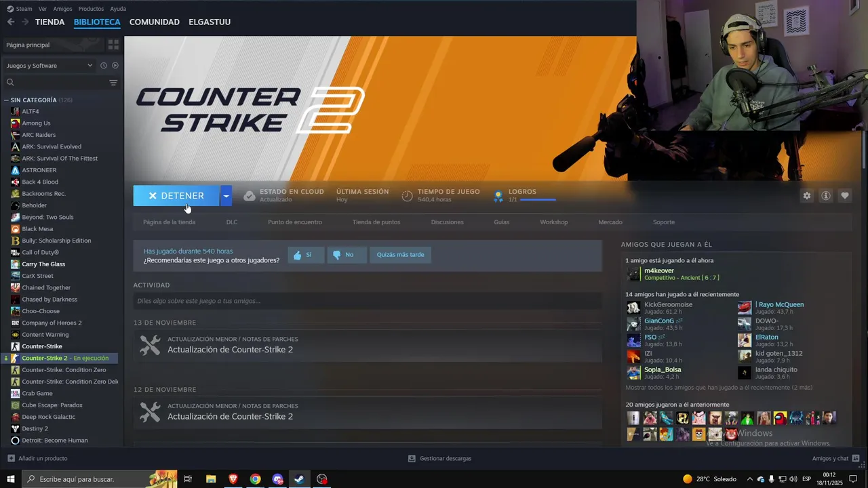
Task: Click KickGeroomoise avatar
Action: point(633,307)
